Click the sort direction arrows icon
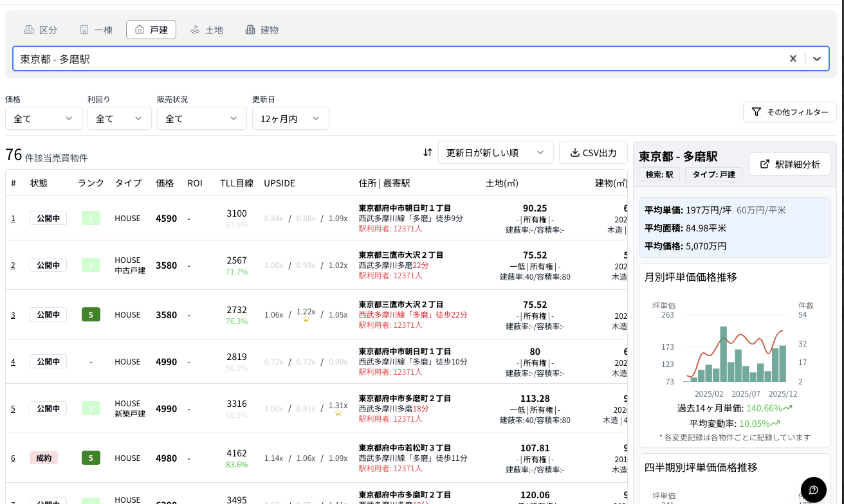Viewport: 844px width, 504px height. click(x=428, y=152)
